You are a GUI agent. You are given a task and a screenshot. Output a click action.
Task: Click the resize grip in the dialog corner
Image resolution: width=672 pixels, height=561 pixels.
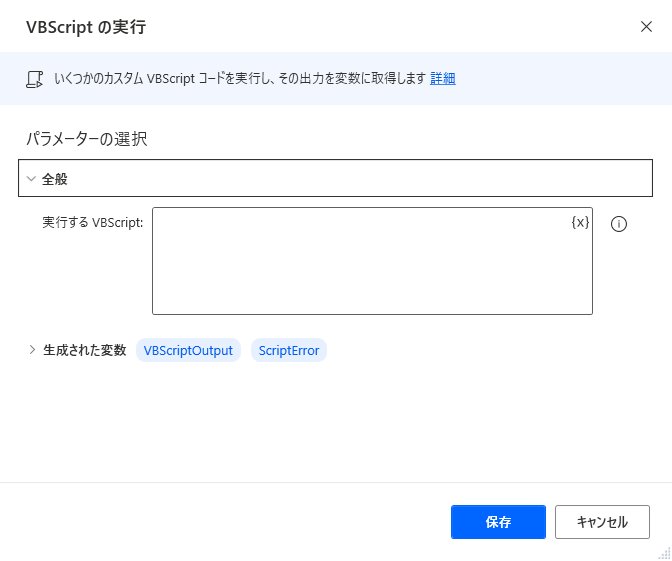(664, 553)
